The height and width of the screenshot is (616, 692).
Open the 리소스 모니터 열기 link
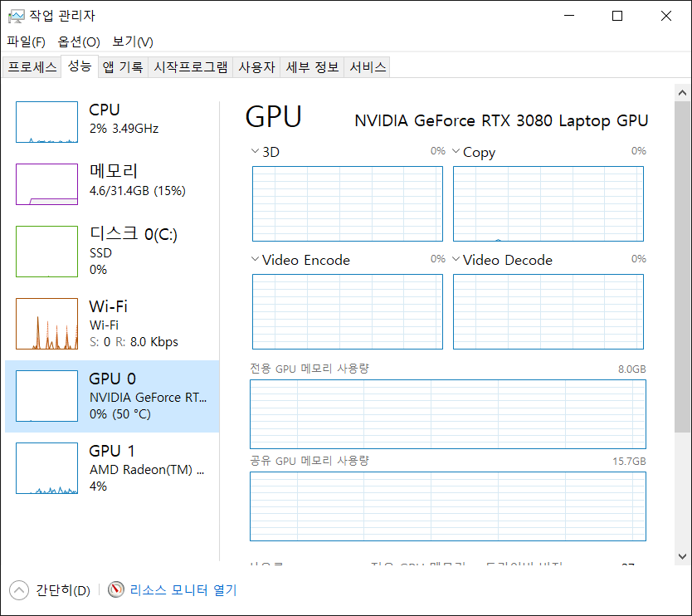point(183,590)
